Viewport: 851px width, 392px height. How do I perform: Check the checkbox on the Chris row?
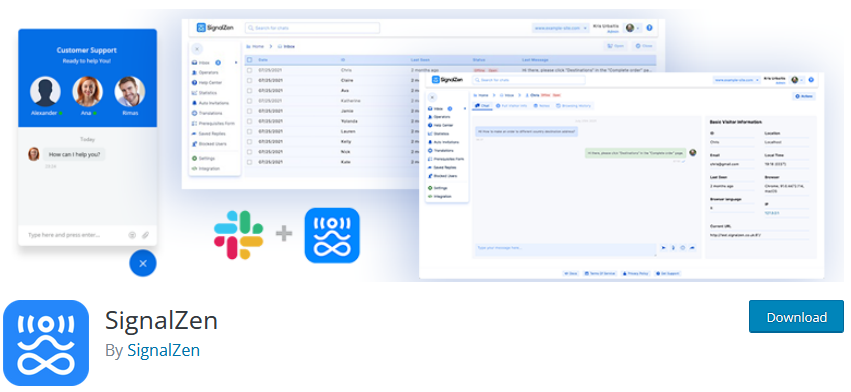249,70
